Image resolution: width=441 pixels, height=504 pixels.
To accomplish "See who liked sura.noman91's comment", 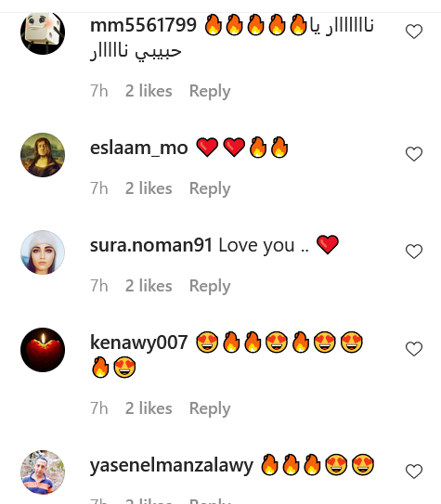I will [149, 286].
